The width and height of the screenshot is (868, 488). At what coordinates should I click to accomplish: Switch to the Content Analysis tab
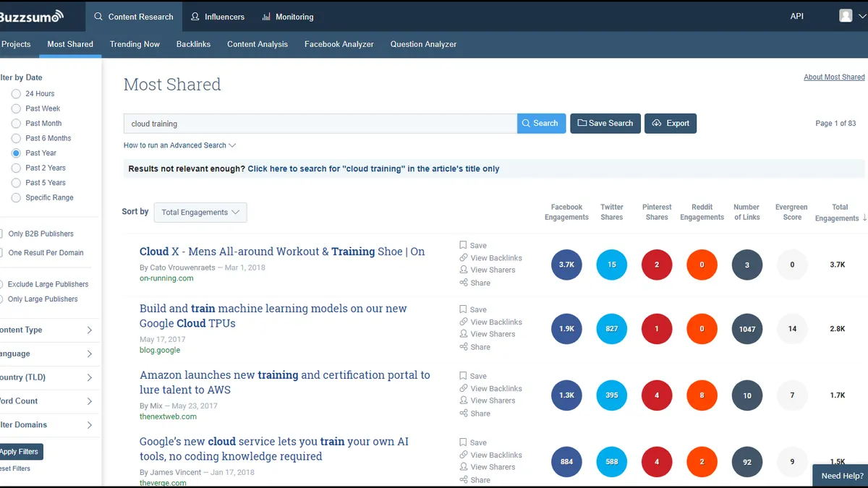(258, 44)
